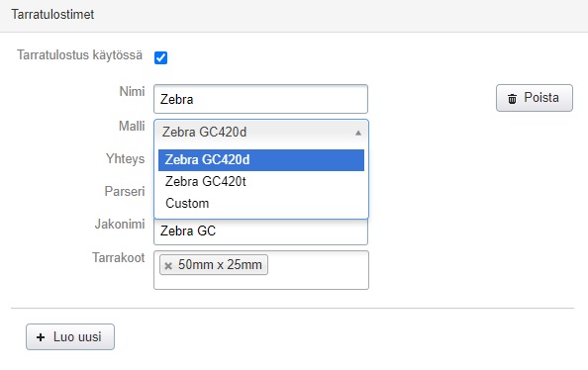Click the plus icon on Luo uusi

point(41,337)
